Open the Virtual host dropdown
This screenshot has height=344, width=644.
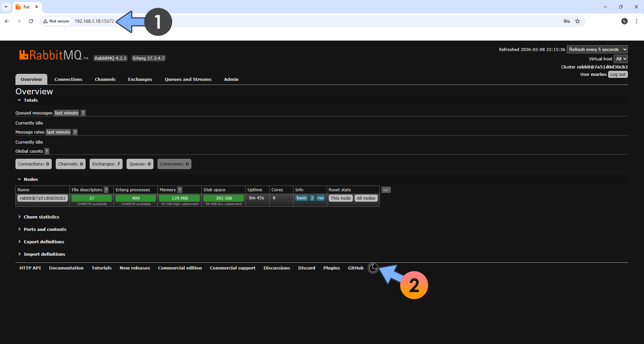[x=620, y=59]
